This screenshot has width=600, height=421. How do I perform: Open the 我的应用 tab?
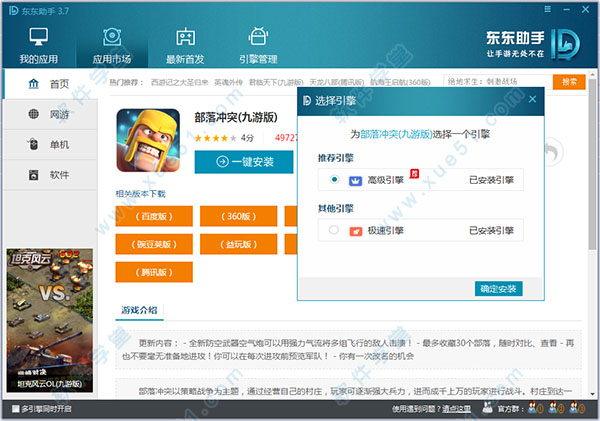pos(39,46)
